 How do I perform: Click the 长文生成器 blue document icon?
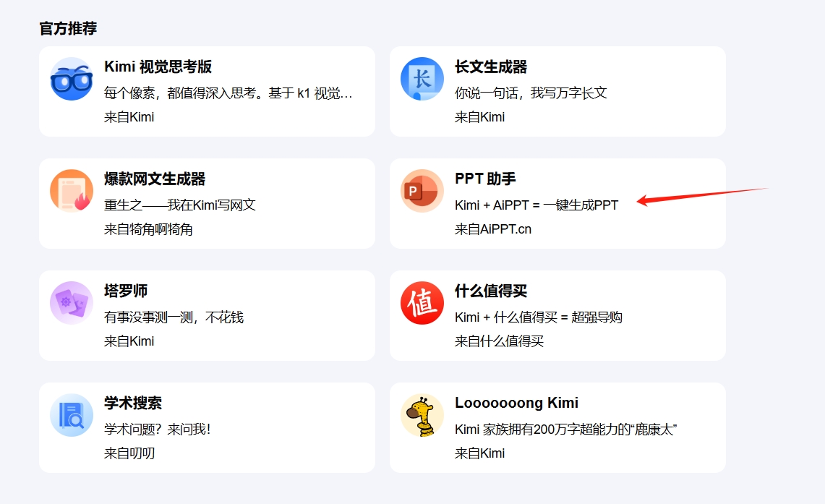pos(422,79)
